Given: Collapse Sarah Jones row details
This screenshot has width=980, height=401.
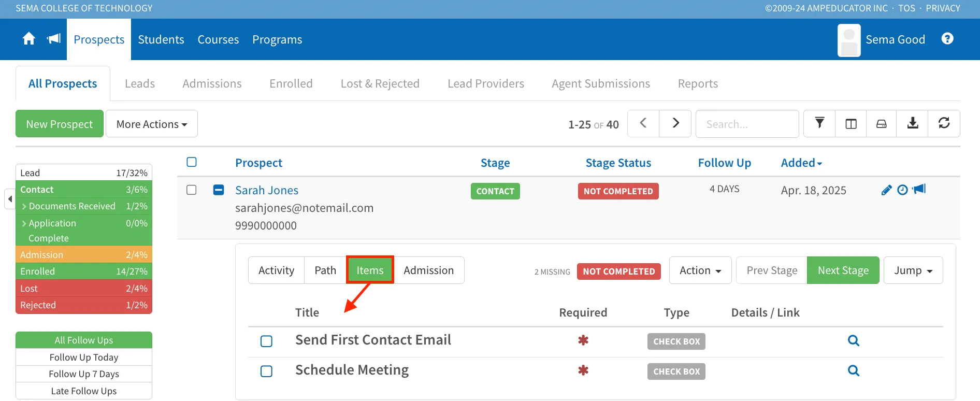Looking at the screenshot, I should pyautogui.click(x=219, y=190).
